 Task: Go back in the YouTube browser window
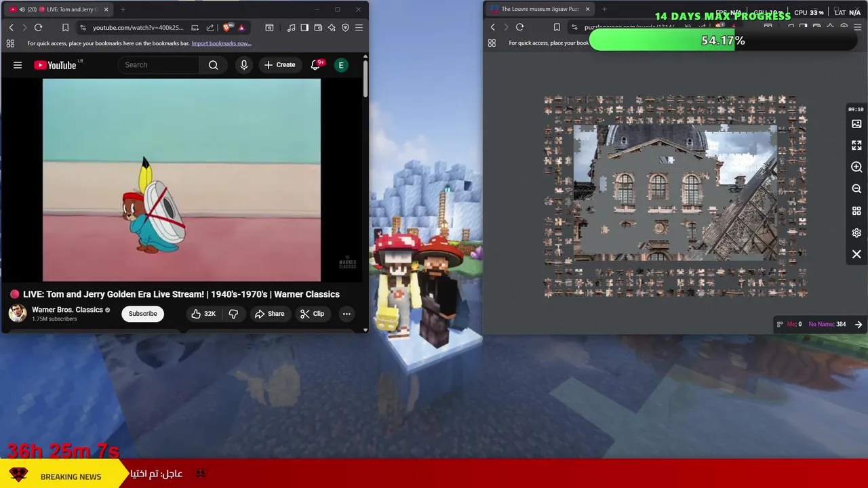point(12,28)
